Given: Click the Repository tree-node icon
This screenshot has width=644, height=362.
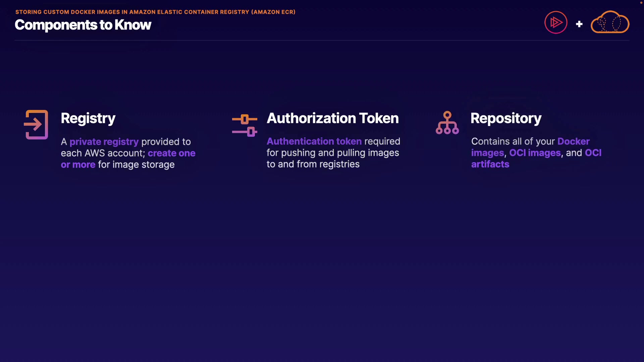Looking at the screenshot, I should pos(447,123).
